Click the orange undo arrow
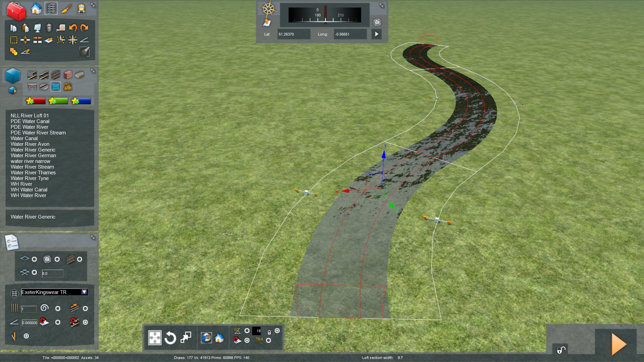This screenshot has width=644, height=362. click(x=72, y=28)
